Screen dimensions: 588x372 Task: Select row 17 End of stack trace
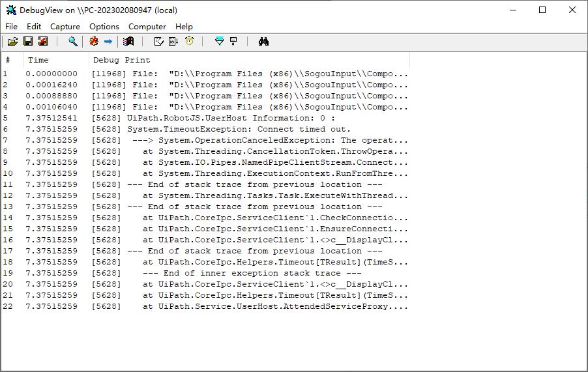(205, 251)
